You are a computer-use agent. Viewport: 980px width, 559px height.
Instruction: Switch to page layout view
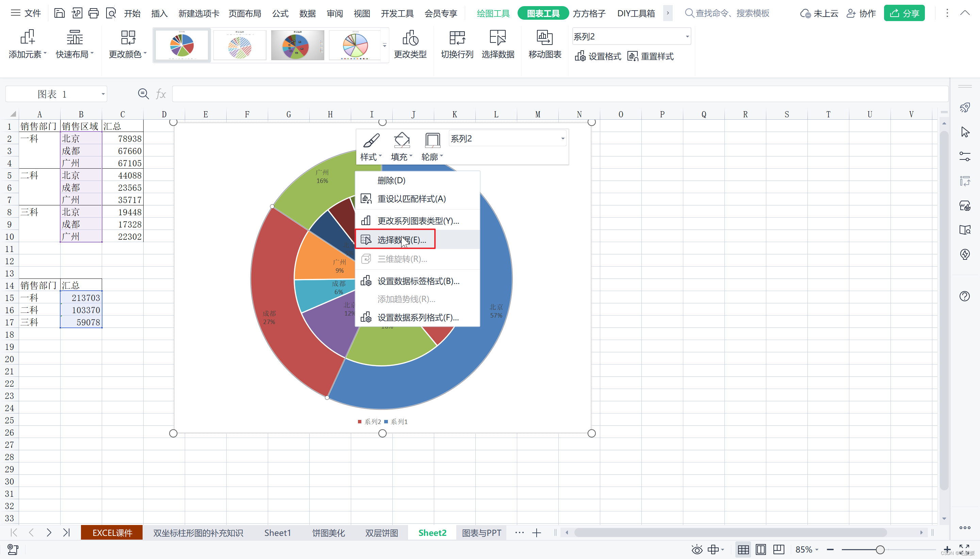[x=761, y=550]
